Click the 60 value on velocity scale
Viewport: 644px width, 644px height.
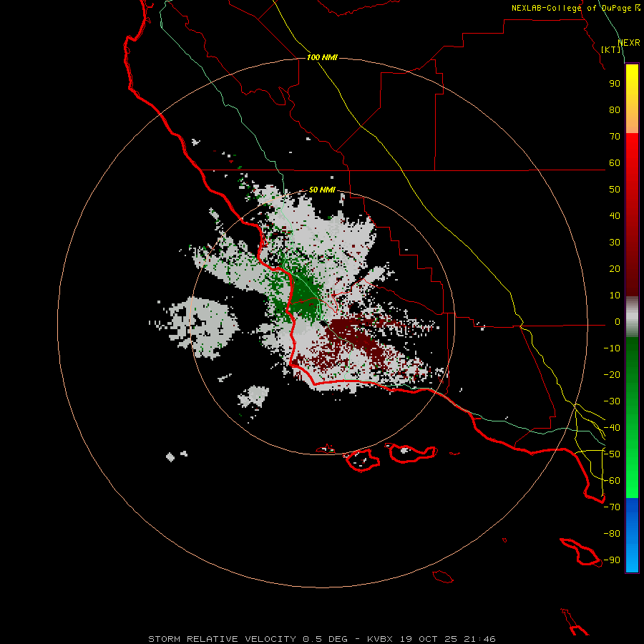click(x=615, y=163)
